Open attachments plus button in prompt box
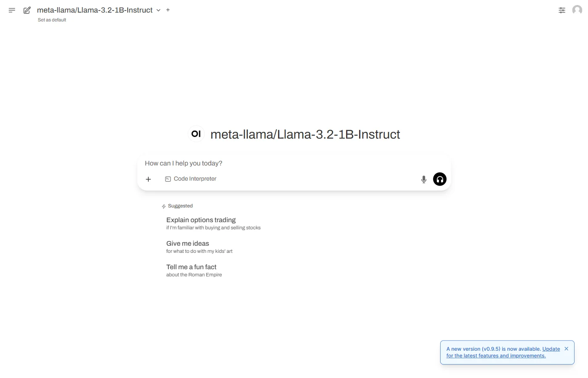 tap(148, 179)
